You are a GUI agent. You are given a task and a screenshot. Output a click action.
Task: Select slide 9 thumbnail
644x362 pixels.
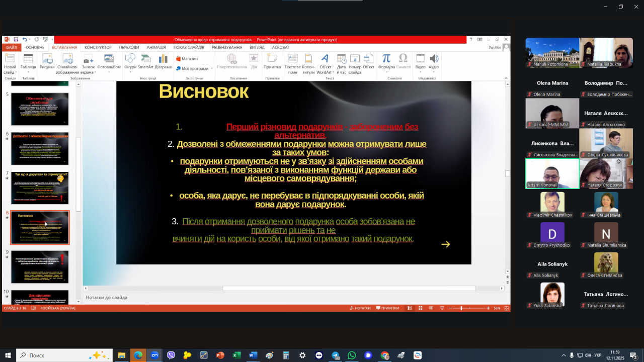coord(40,266)
